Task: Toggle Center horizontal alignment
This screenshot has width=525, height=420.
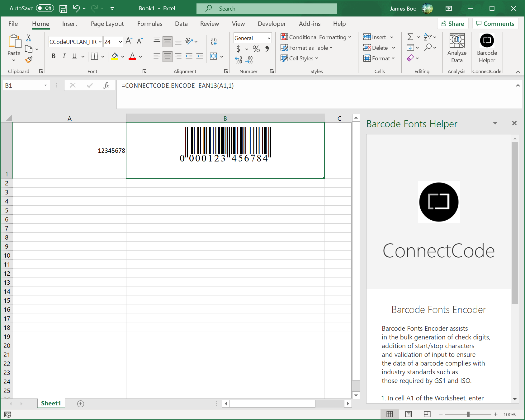Action: coord(168,56)
